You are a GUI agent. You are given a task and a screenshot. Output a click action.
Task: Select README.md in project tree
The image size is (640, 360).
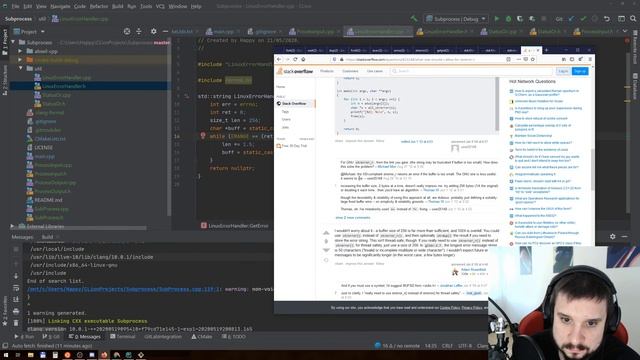point(48,200)
